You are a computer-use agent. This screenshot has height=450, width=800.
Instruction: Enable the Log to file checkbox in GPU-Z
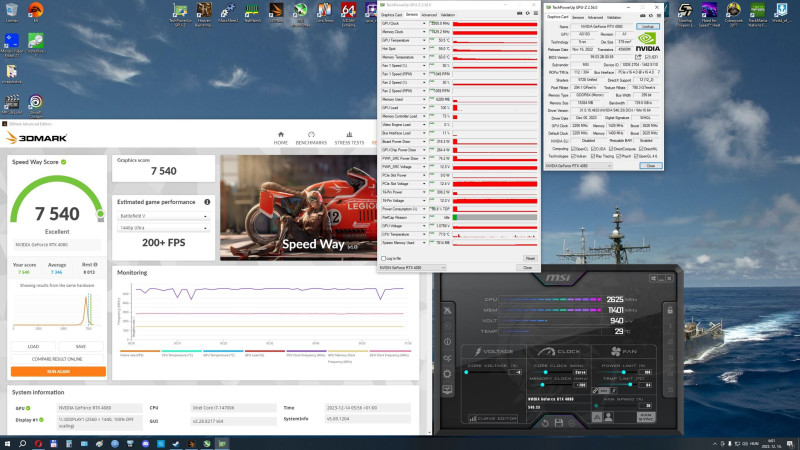click(x=384, y=259)
